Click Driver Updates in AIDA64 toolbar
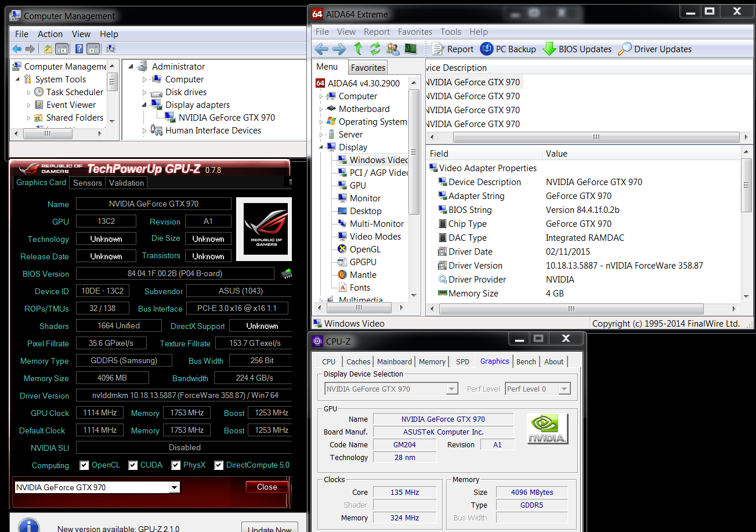Screen dimensions: 756x532 click(654, 49)
